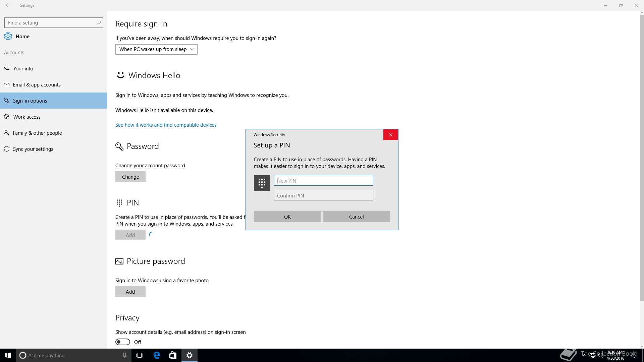Open the Windows Start menu

(x=8, y=355)
